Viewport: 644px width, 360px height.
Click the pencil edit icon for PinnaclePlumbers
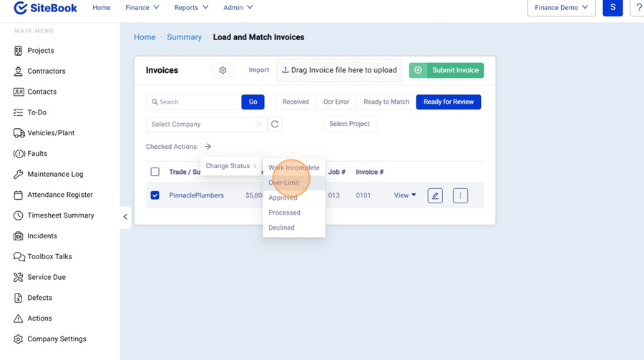(435, 195)
